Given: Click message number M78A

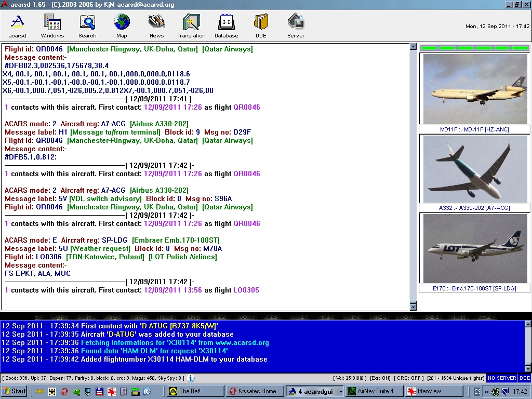Looking at the screenshot, I should [212, 249].
